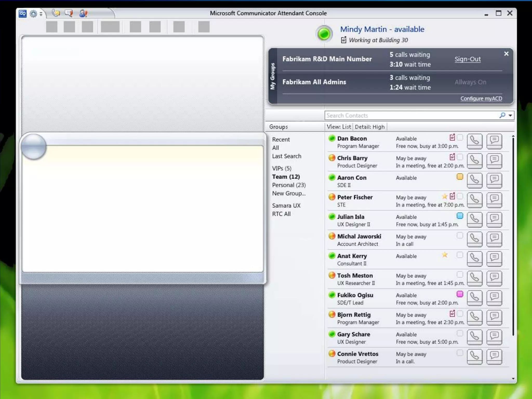Screen dimensions: 532x399
Task: Expand the search contacts dropdown arrow
Action: tap(510, 115)
